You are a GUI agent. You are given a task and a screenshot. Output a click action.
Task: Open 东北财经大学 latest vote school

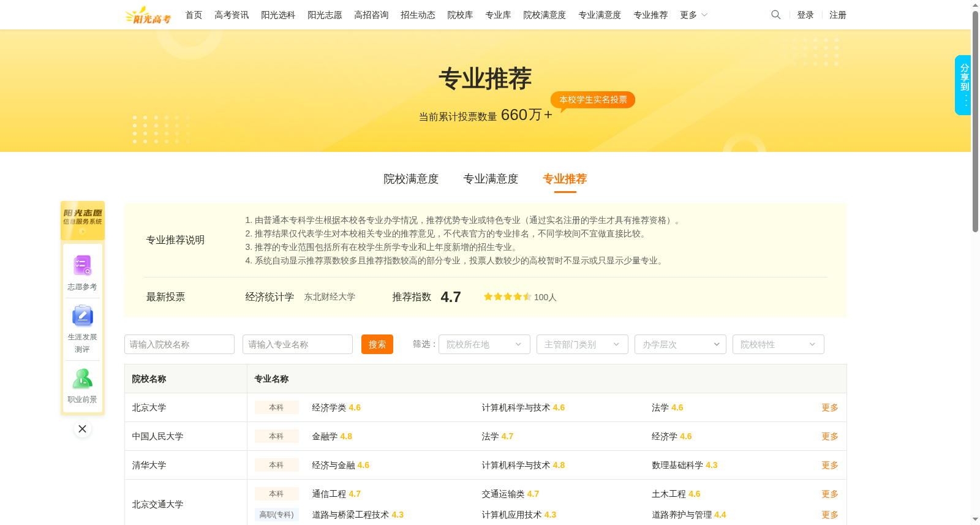coord(330,296)
